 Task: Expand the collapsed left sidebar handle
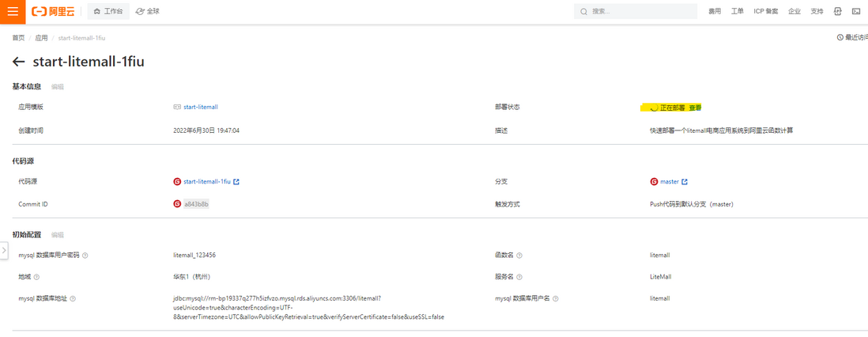[x=3, y=251]
